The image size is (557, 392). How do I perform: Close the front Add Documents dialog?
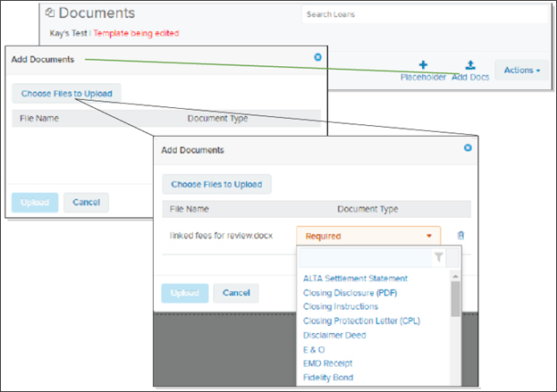click(468, 147)
